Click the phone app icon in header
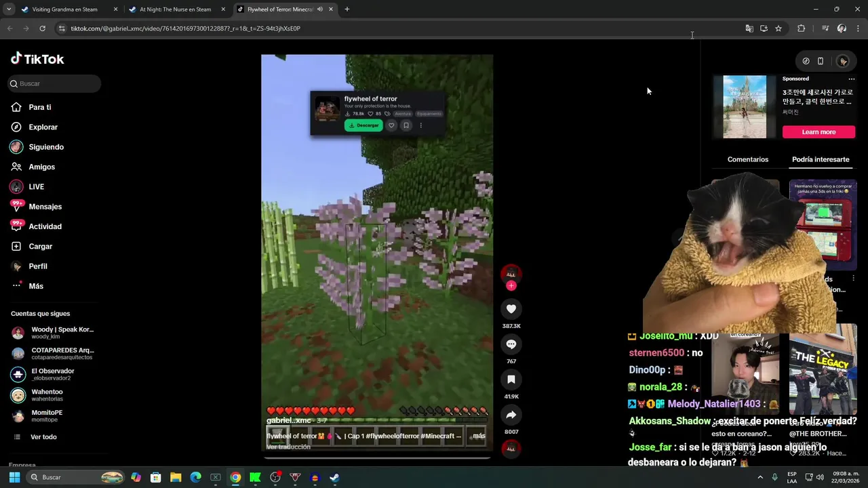The height and width of the screenshot is (488, 868). click(x=821, y=61)
